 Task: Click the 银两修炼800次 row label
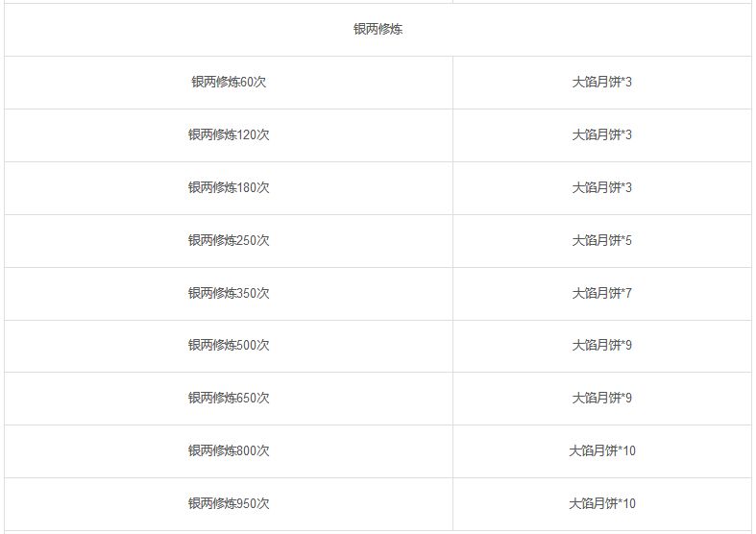(229, 451)
